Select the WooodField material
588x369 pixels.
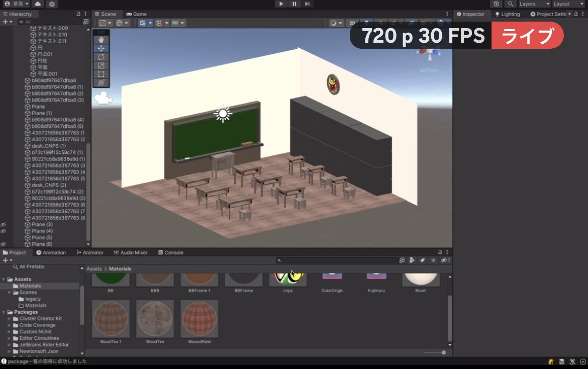pos(199,321)
